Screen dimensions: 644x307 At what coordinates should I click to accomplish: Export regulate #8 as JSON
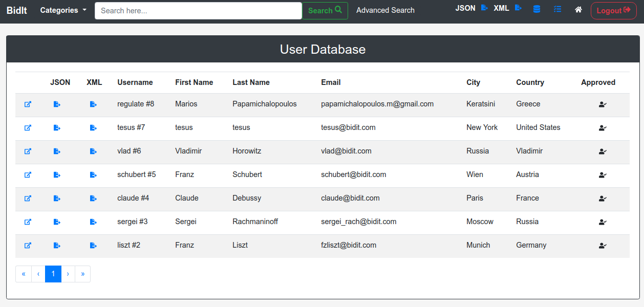(57, 104)
